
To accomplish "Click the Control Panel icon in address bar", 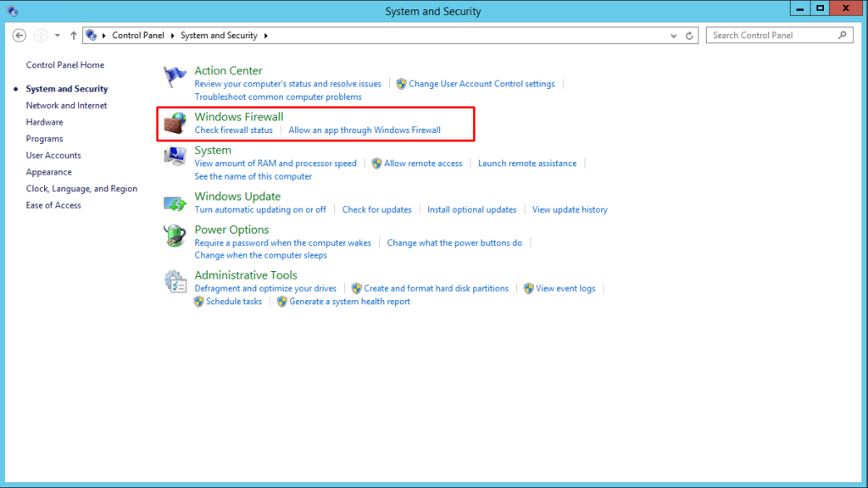I will [x=92, y=36].
